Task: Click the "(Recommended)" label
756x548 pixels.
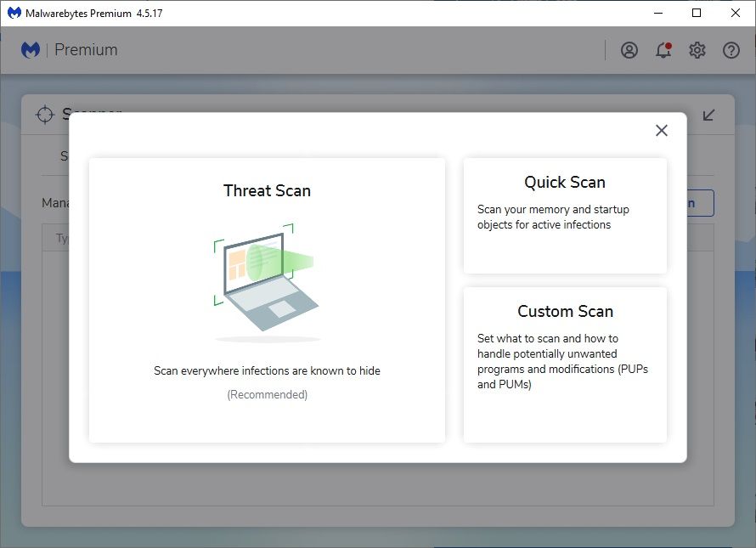Action: [x=267, y=394]
